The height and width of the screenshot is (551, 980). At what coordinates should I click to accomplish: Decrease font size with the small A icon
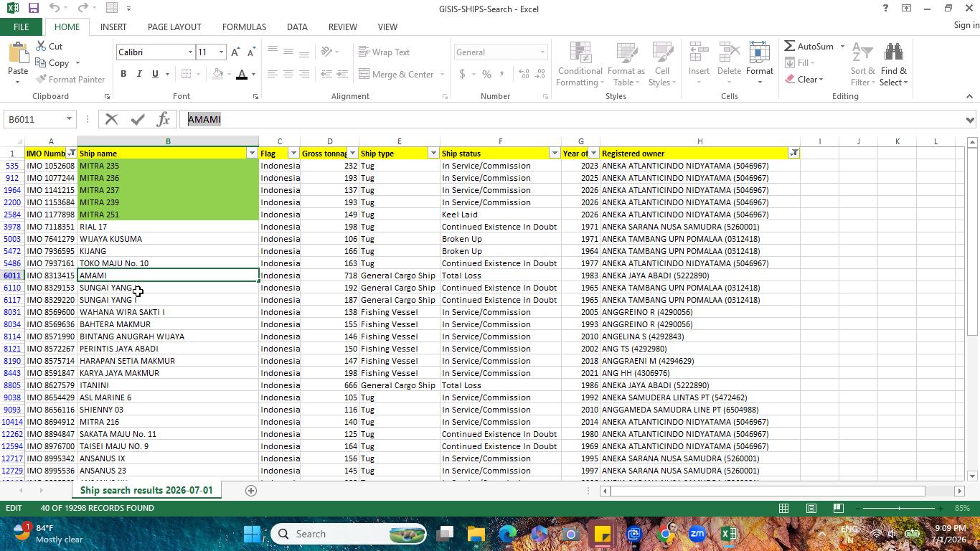tap(250, 52)
